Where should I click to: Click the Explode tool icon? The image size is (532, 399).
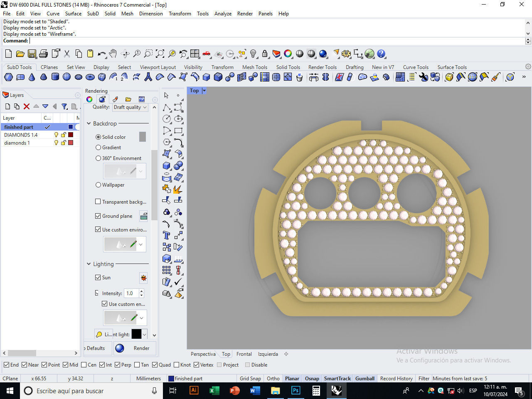(178, 189)
